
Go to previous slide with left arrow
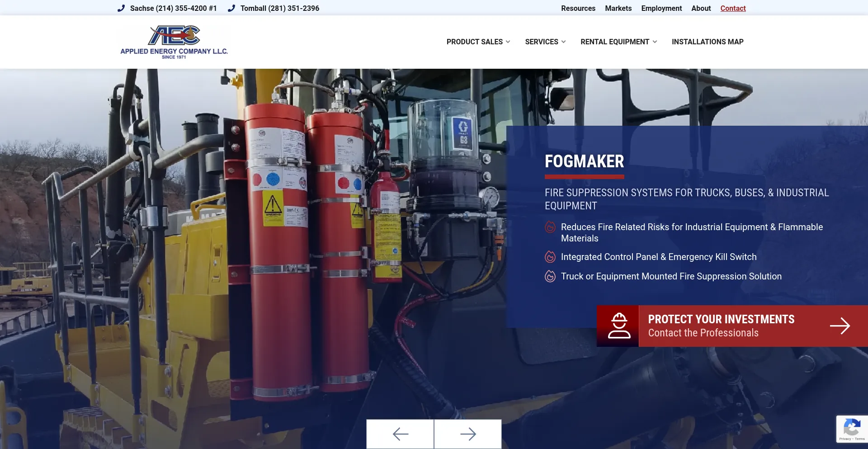[x=400, y=434]
